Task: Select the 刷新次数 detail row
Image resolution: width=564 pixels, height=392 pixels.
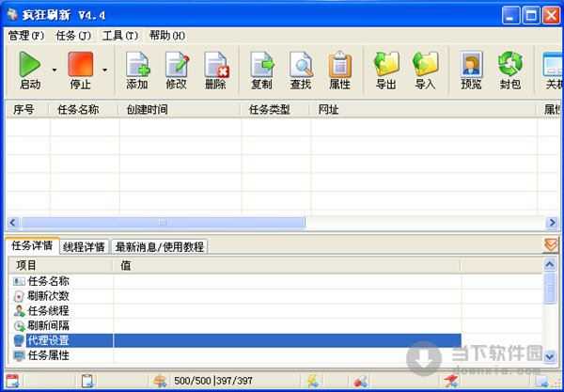Action: pos(235,296)
